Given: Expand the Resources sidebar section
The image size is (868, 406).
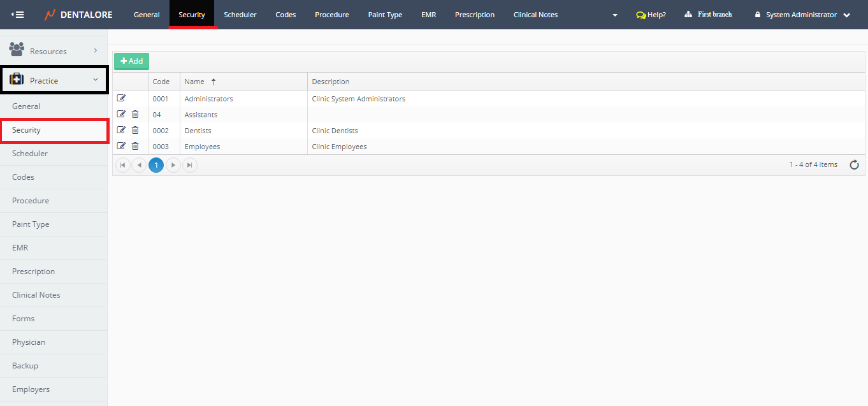Looking at the screenshot, I should (x=54, y=51).
